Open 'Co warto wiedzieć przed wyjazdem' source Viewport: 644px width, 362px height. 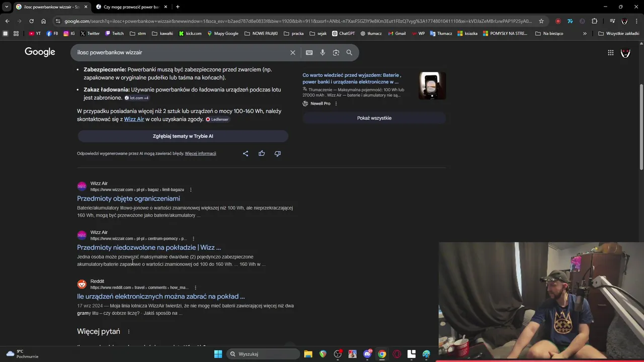(x=352, y=78)
